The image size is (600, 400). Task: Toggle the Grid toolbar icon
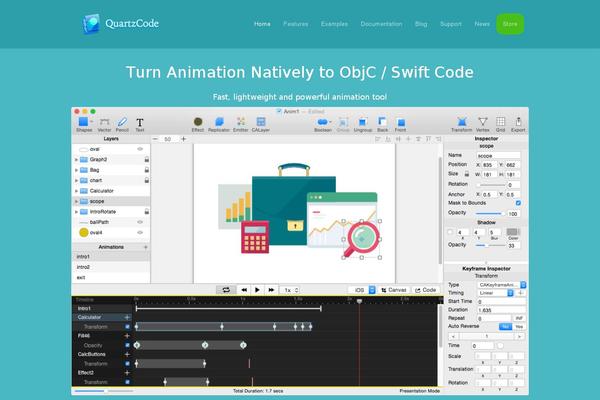(501, 122)
